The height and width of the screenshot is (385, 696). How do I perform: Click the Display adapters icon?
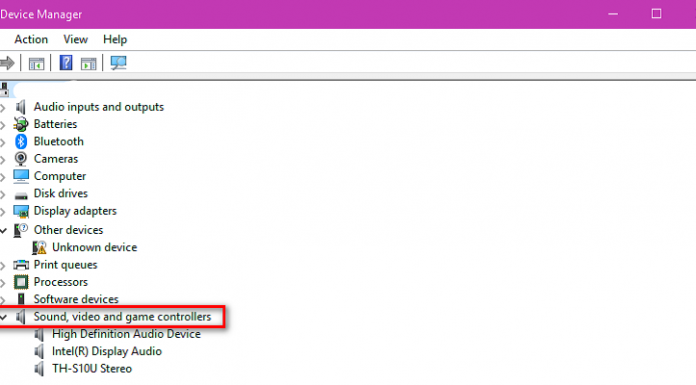pyautogui.click(x=21, y=211)
